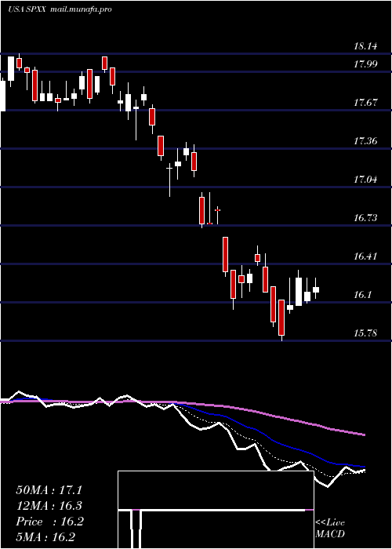The image size is (392, 549).
Task: Click the 17.99 price level label
Action: (x=365, y=64)
